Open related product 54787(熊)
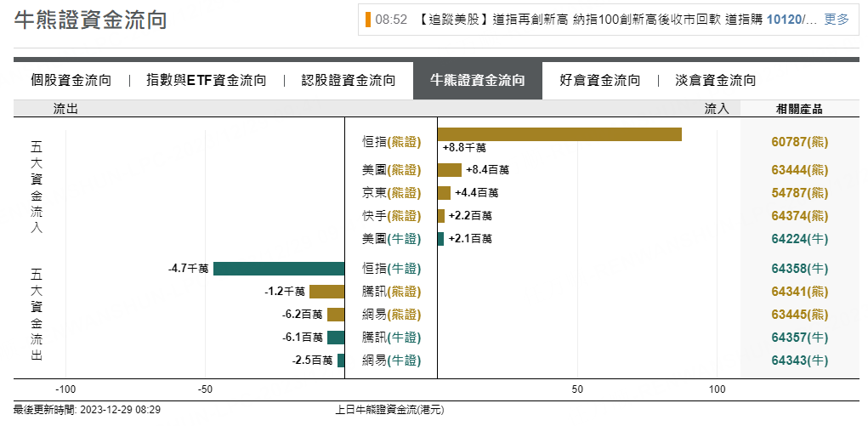Screen dimensions: 868x426 [x=799, y=193]
